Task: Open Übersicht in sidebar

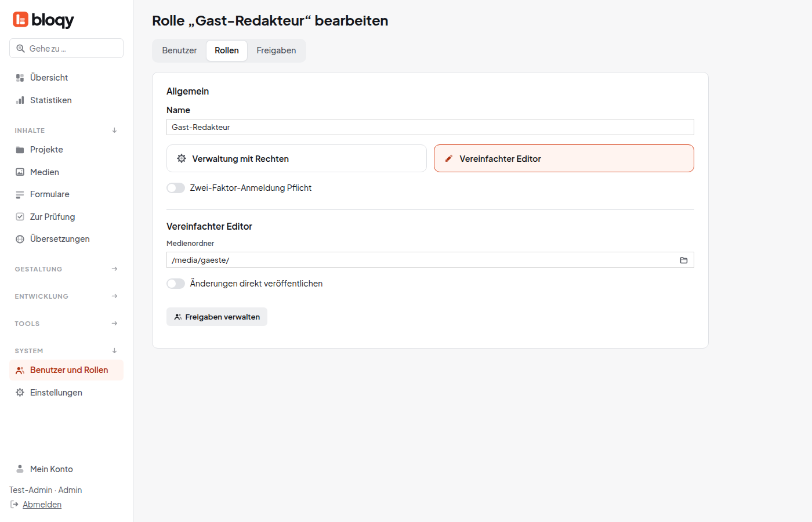Action: click(66, 78)
